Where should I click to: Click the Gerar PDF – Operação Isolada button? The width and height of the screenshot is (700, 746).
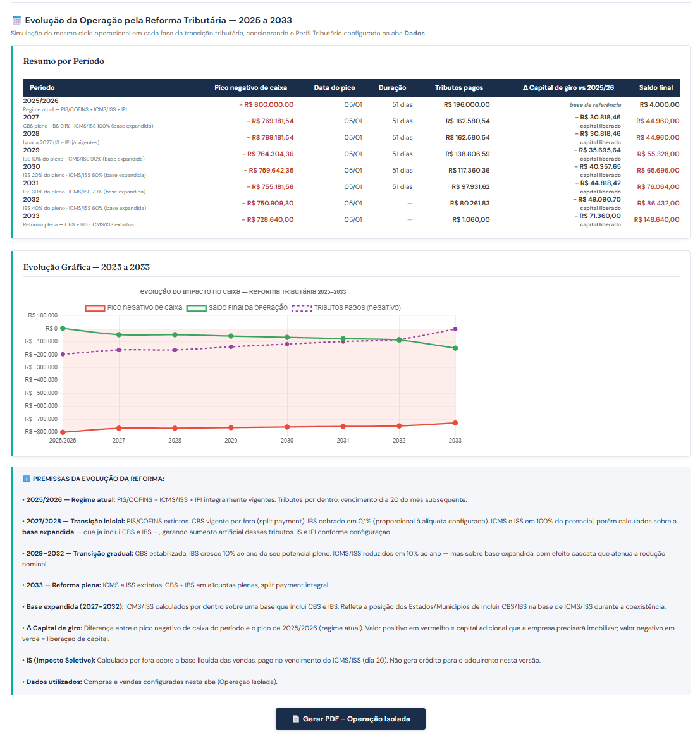click(350, 719)
